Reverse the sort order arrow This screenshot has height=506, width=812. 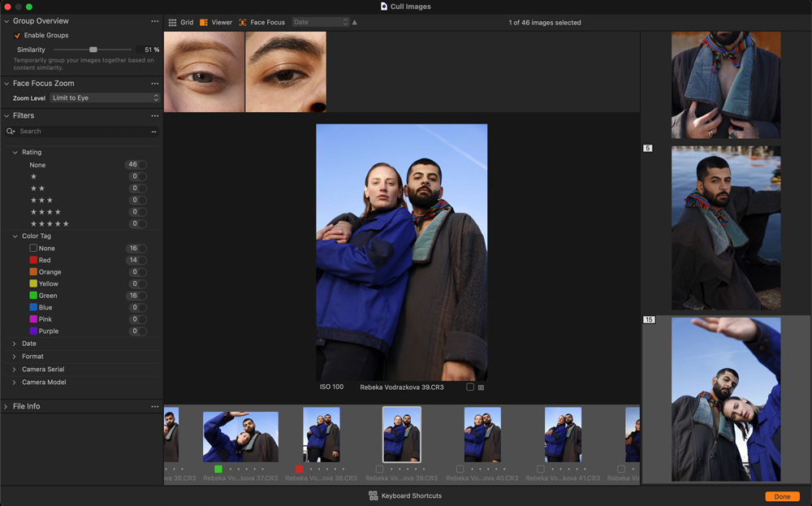355,23
